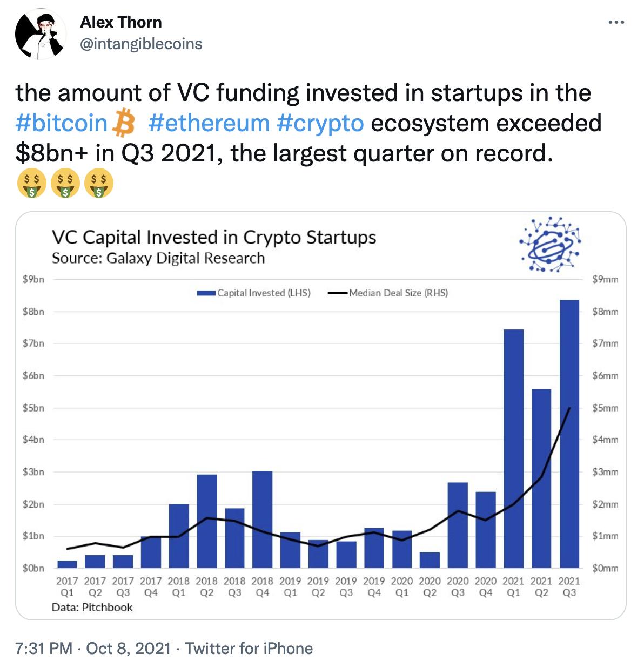This screenshot has height=661, width=644.
Task: Click the Twitter for iPhone source link
Action: (x=249, y=648)
